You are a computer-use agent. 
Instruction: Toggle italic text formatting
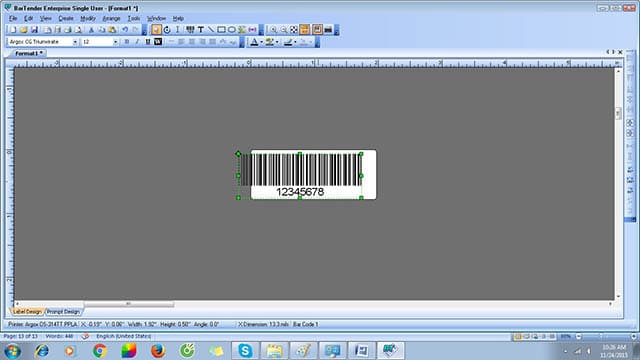pos(137,42)
